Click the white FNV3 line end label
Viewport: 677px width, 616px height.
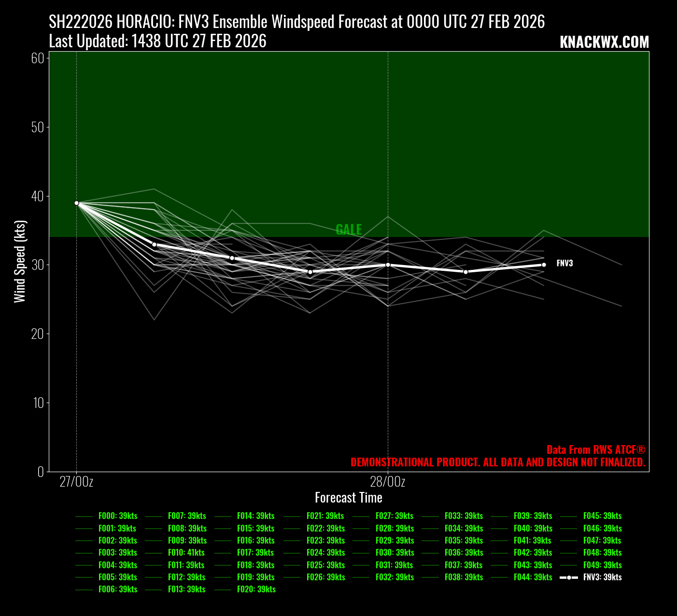564,264
